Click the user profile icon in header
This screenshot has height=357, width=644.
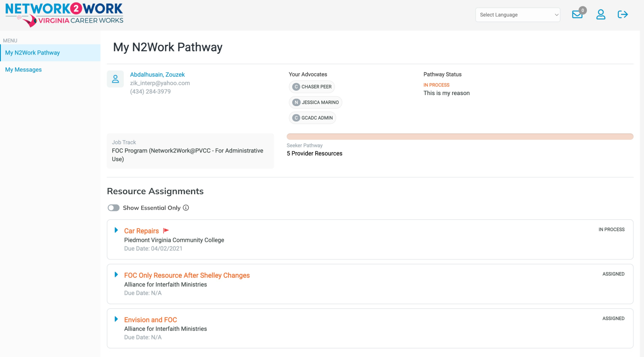(600, 14)
